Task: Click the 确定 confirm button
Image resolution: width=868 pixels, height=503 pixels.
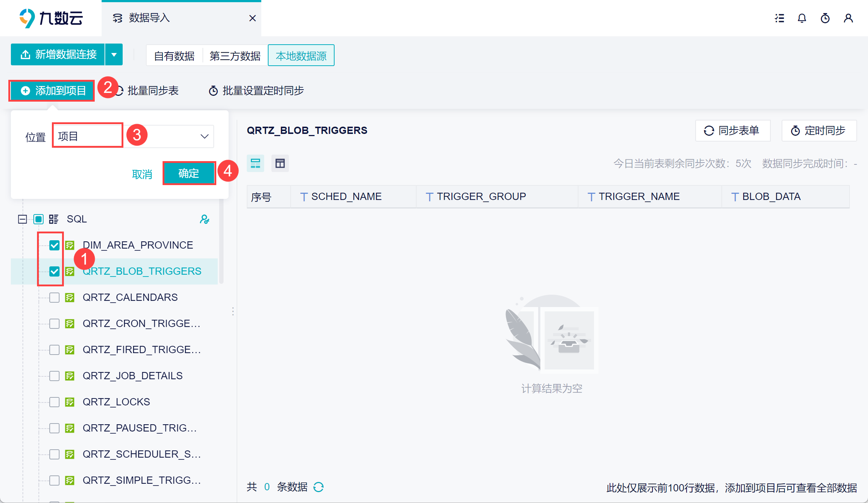Action: (x=189, y=173)
